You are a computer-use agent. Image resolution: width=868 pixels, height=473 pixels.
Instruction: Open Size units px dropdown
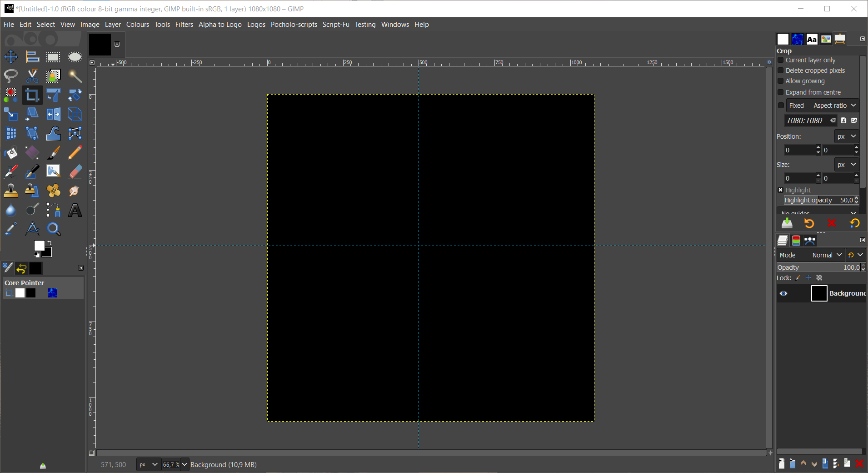tap(847, 165)
